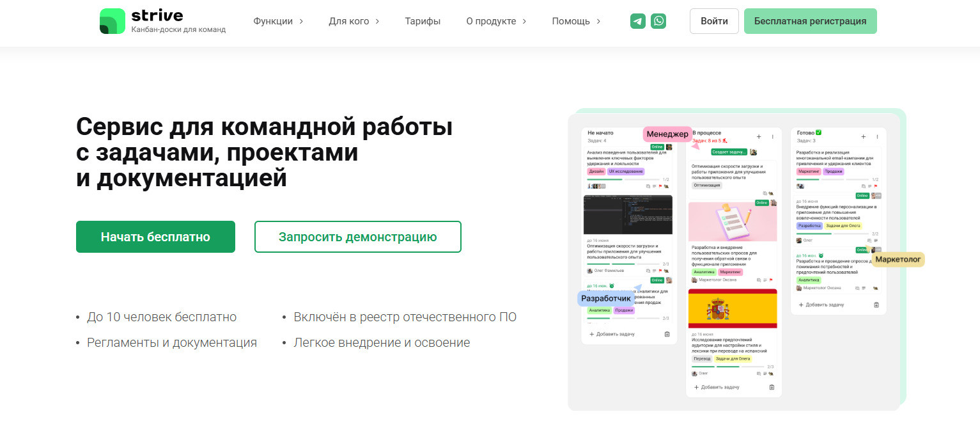Click the Перевод tag
980x430 pixels.
[x=701, y=358]
